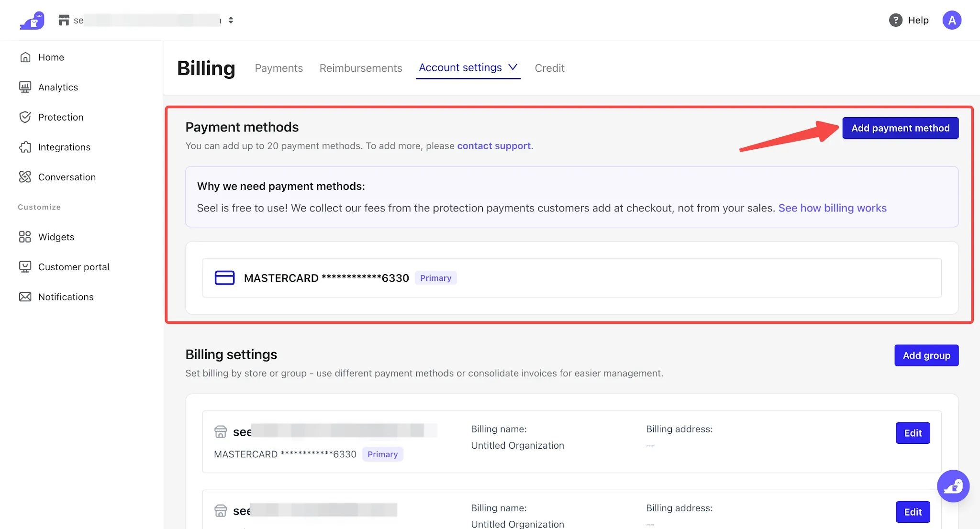Image resolution: width=980 pixels, height=529 pixels.
Task: Select the MASTERCARD 6330 payment method row
Action: pos(572,278)
